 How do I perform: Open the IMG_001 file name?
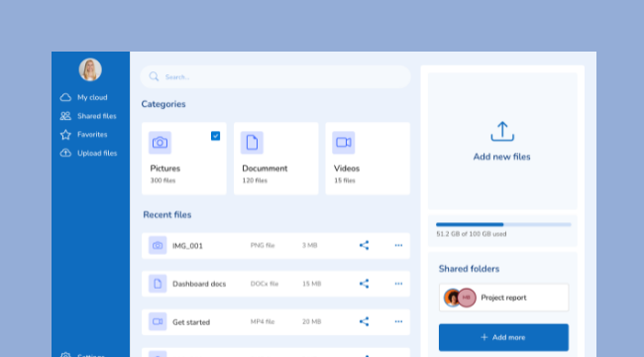coord(187,246)
